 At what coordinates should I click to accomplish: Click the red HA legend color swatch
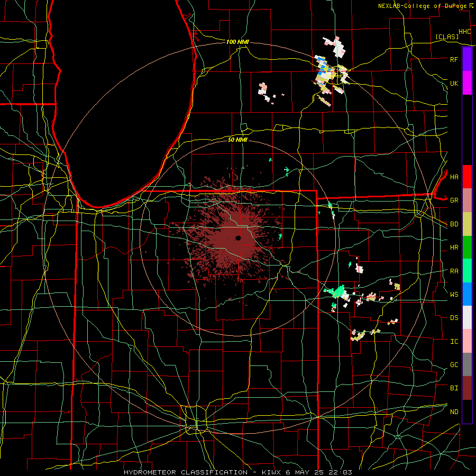coord(467,177)
